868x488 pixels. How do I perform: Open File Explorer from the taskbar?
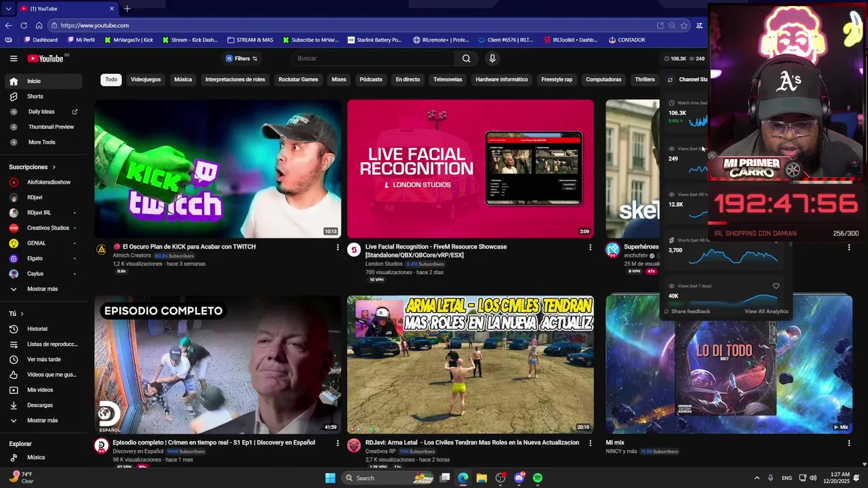[x=481, y=478]
